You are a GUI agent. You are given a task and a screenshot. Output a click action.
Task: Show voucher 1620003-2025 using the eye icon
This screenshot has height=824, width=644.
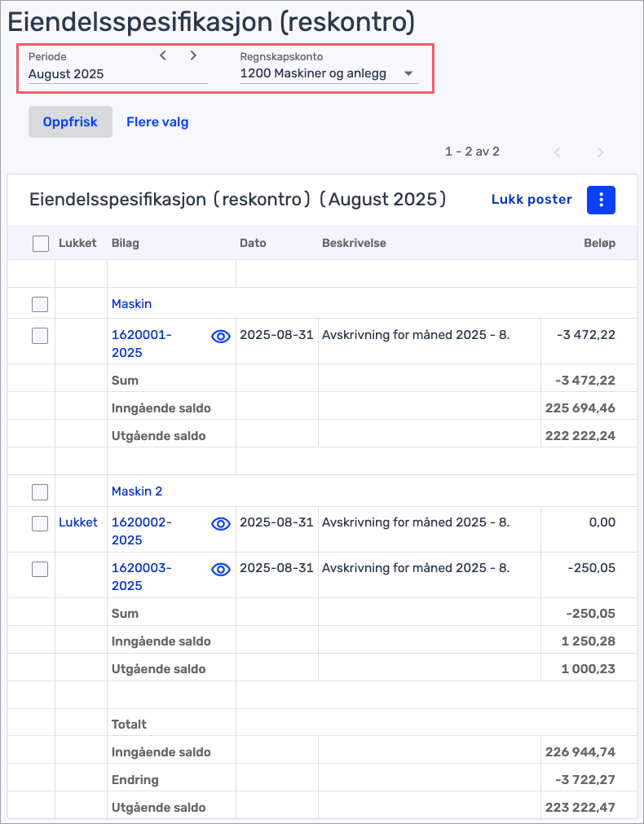point(221,569)
